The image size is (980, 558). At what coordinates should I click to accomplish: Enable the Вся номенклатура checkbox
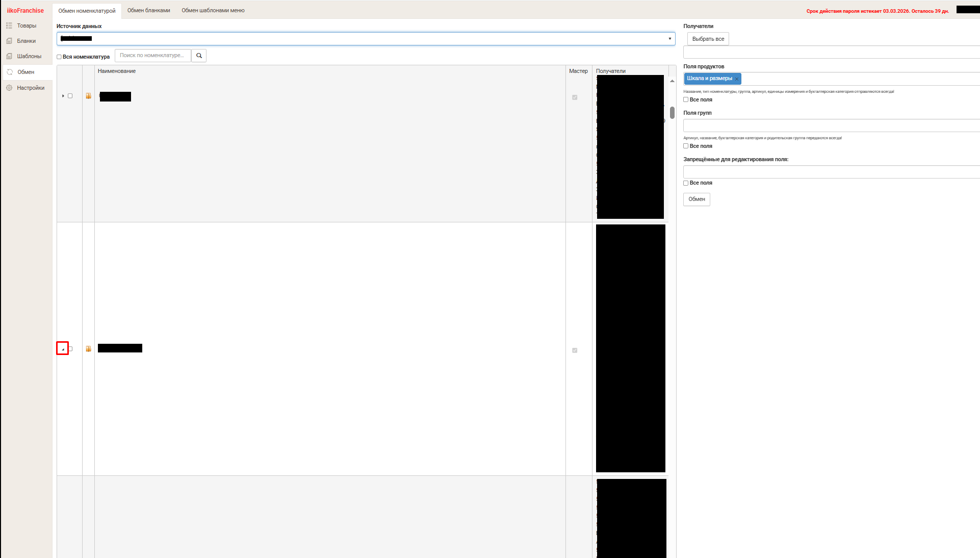click(x=59, y=57)
